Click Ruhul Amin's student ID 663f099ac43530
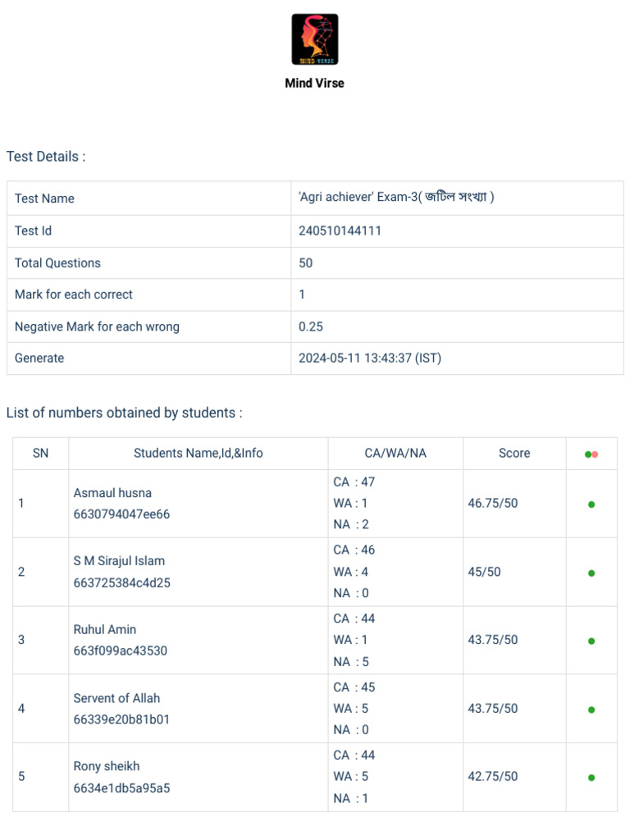This screenshot has height=840, width=630. point(121,651)
